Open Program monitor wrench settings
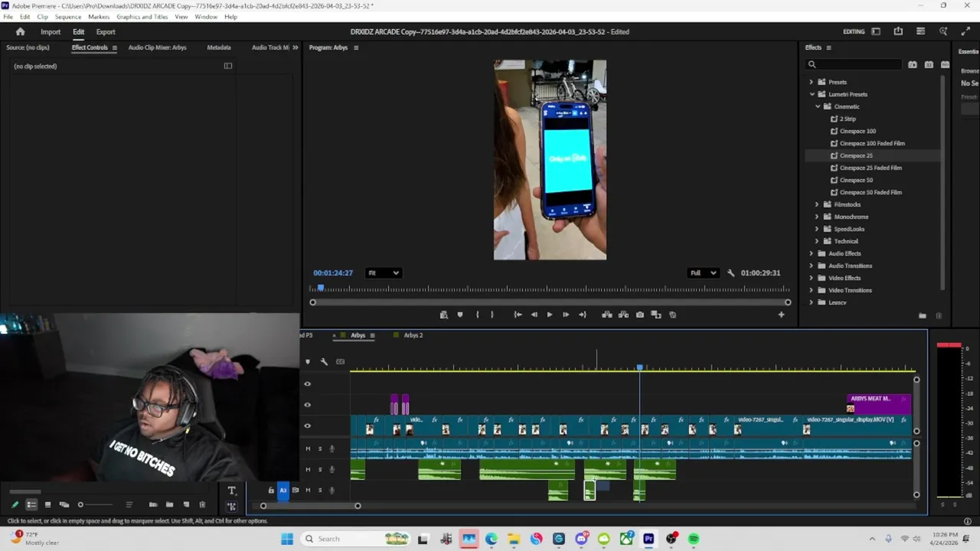The image size is (980, 551). pos(730,273)
